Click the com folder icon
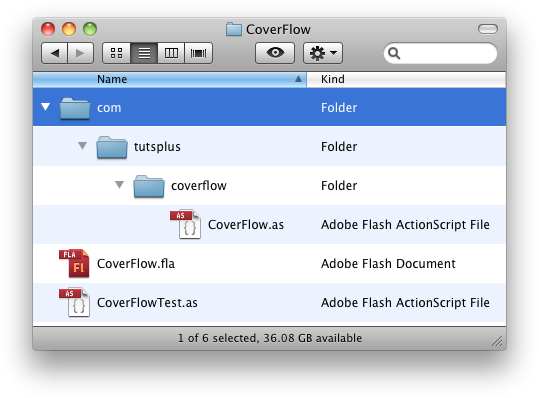This screenshot has height=398, width=539. (75, 108)
